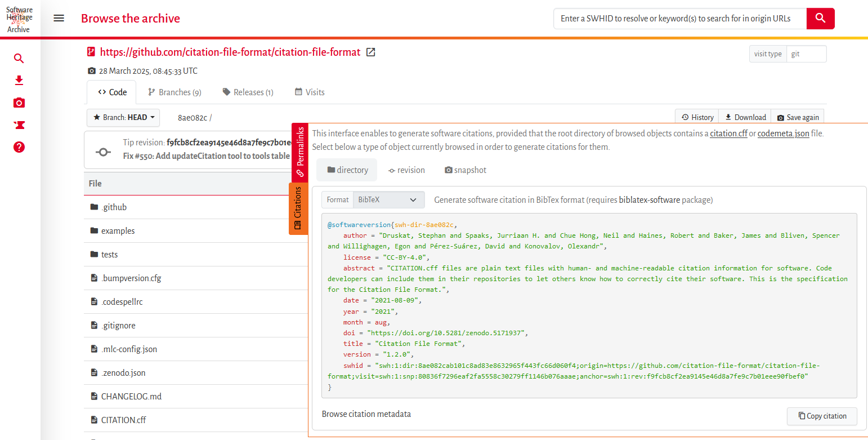Open the CITATION.cff file in list
Screen dimensions: 868x440
pos(124,420)
